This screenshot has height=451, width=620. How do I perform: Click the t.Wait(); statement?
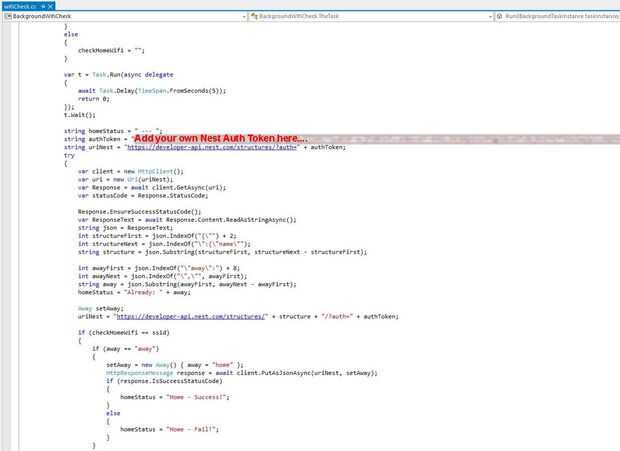pyautogui.click(x=79, y=115)
